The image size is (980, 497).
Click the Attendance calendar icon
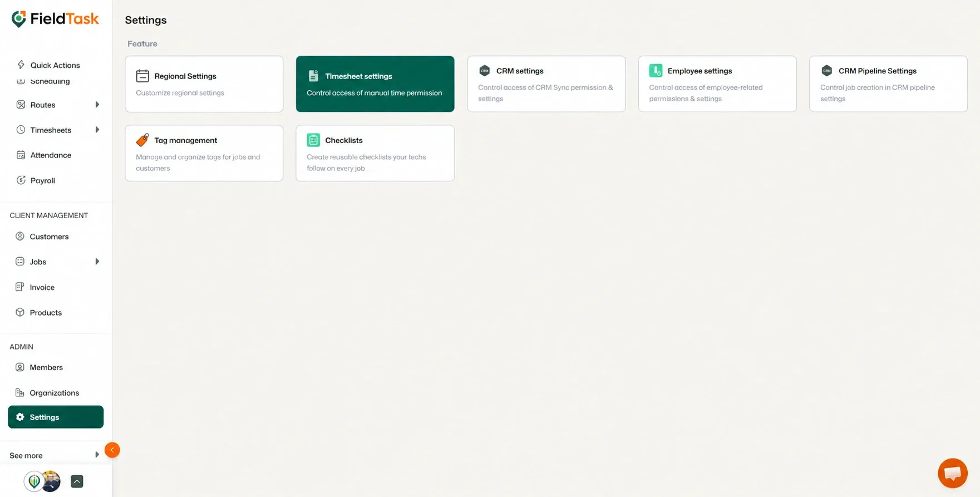[x=21, y=155]
